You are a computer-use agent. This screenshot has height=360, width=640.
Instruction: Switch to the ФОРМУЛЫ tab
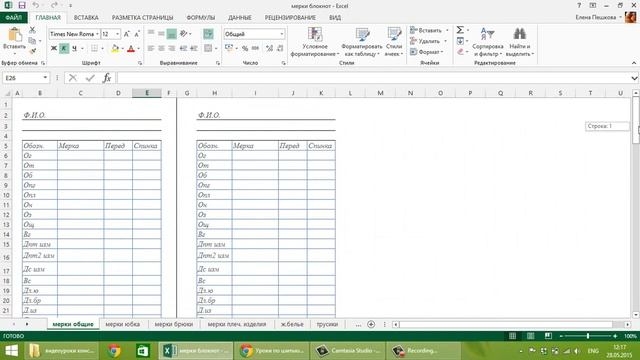pos(201,18)
